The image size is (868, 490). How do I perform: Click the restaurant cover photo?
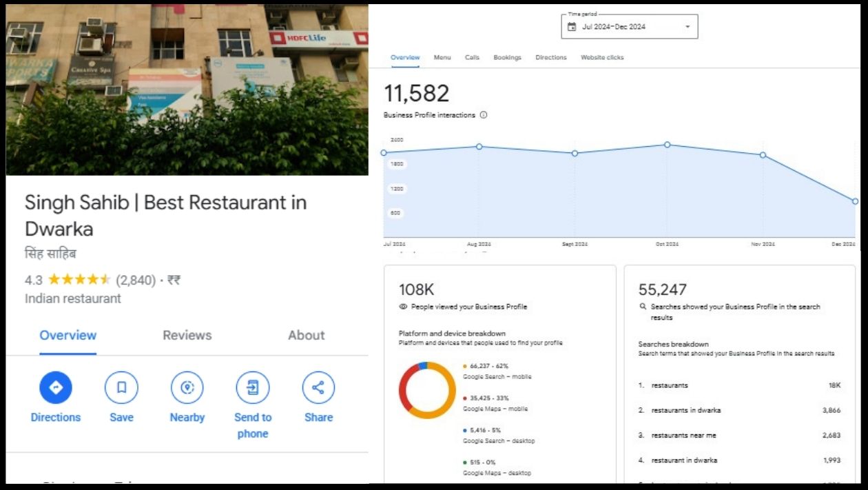tap(187, 90)
